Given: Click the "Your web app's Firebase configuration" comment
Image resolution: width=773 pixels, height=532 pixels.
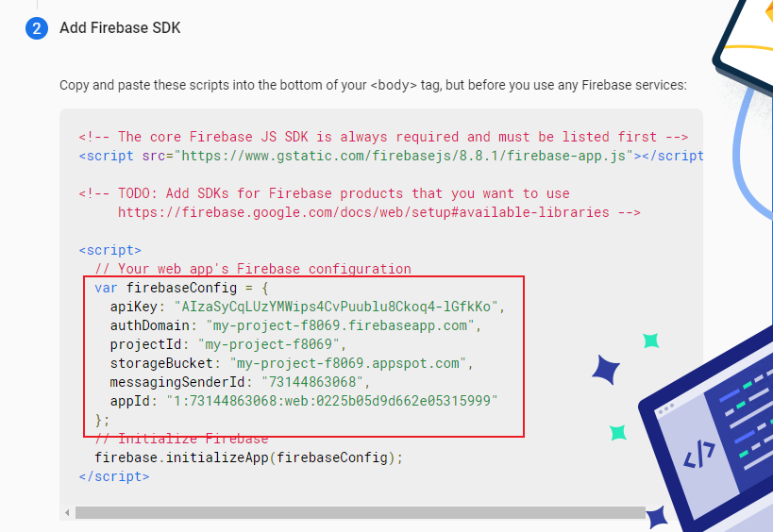Looking at the screenshot, I should [253, 269].
